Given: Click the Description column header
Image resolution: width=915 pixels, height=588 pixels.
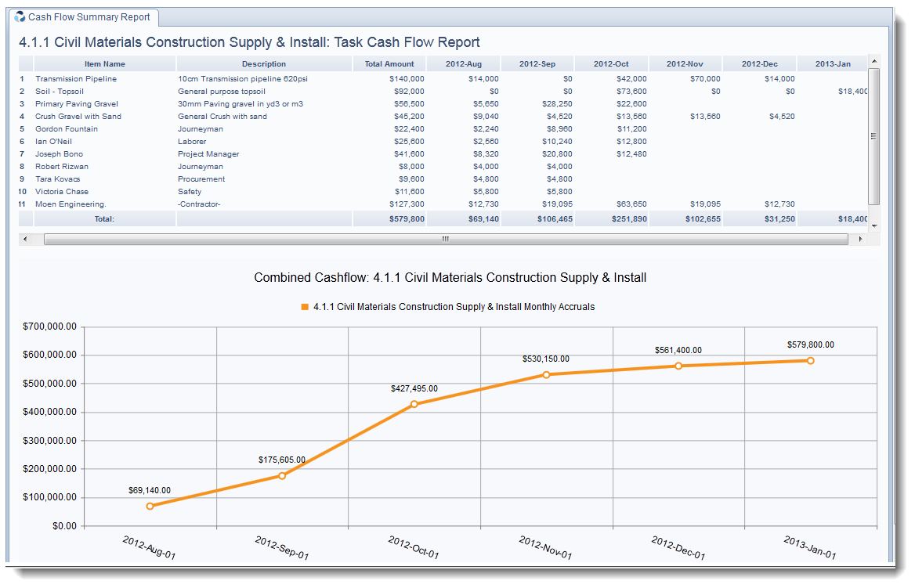Looking at the screenshot, I should [x=264, y=64].
